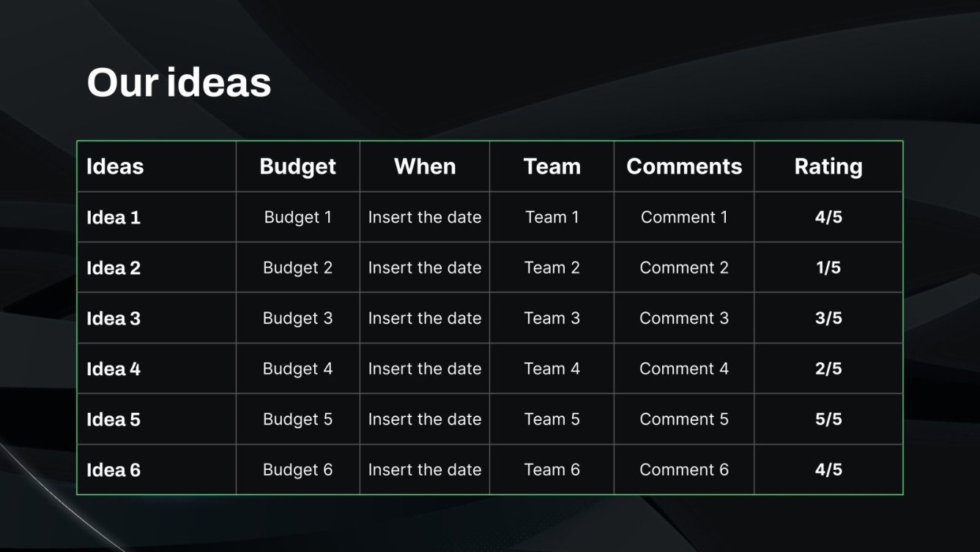Click the 'Our ideas' slide title
This screenshot has width=980, height=552.
[x=179, y=82]
